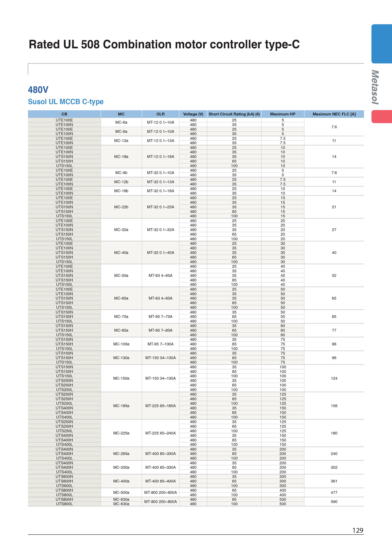Screen dimensions: 392x554
Task: Click the 'Short Circuit Rating (kA) (4)' header
Action: tap(234, 114)
